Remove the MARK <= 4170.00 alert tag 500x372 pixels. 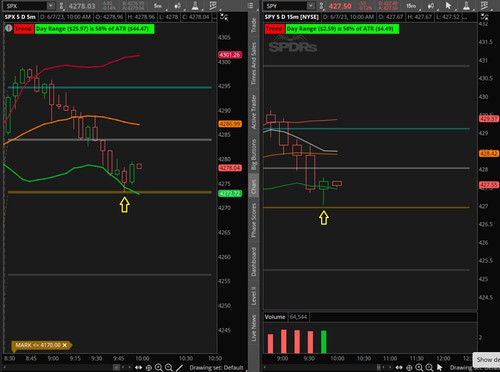click(x=65, y=345)
